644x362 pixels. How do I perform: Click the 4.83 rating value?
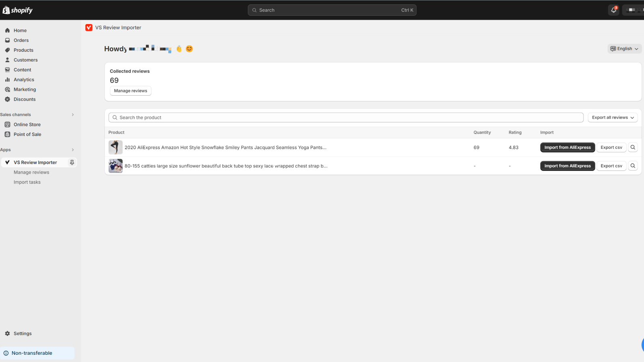point(514,148)
